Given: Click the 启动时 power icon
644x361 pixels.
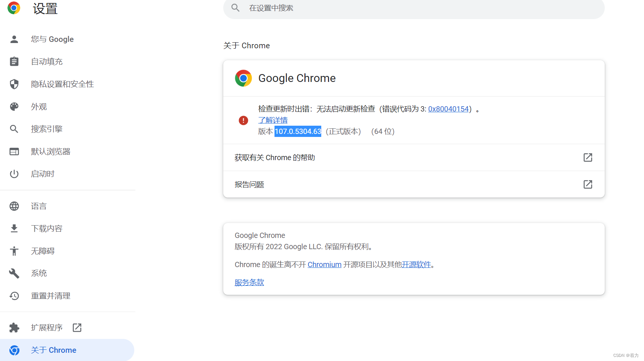Looking at the screenshot, I should coord(14,174).
